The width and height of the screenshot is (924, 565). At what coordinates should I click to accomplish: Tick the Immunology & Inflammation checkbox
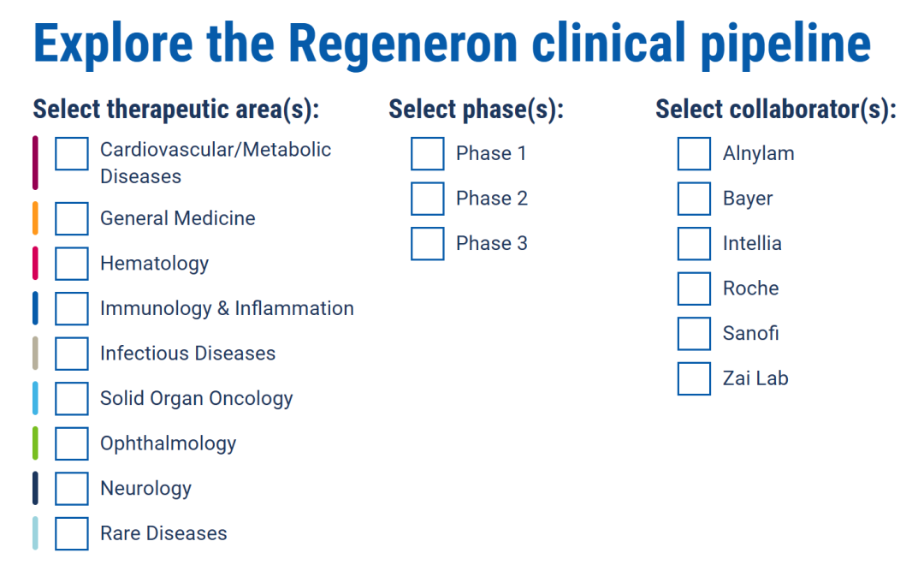[72, 308]
